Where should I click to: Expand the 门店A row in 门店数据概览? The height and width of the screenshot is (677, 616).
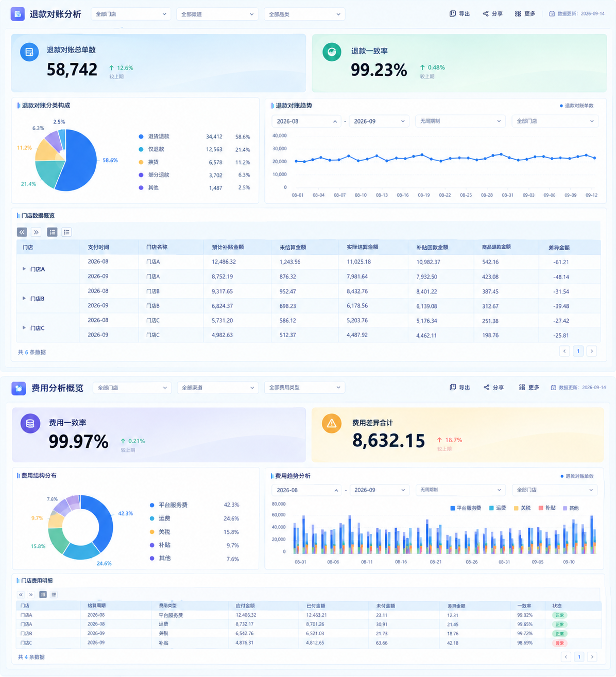click(24, 269)
